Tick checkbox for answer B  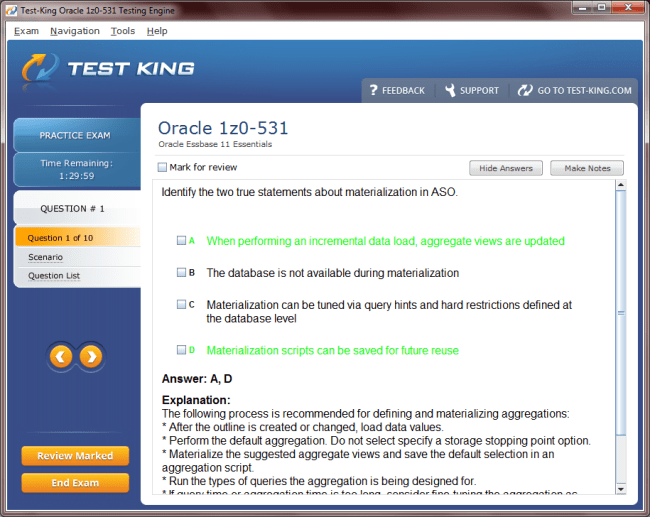[x=181, y=272]
